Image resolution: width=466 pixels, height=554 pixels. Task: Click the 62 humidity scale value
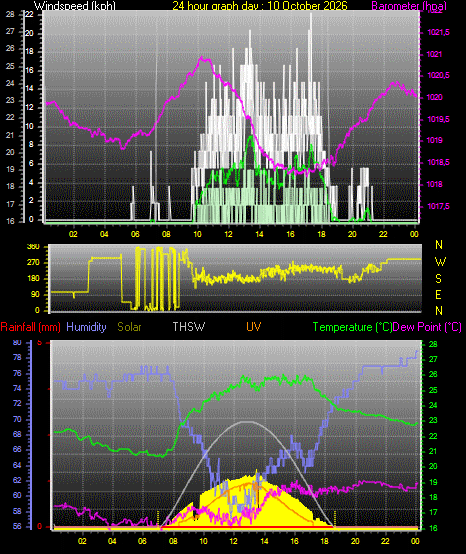pyautogui.click(x=17, y=481)
